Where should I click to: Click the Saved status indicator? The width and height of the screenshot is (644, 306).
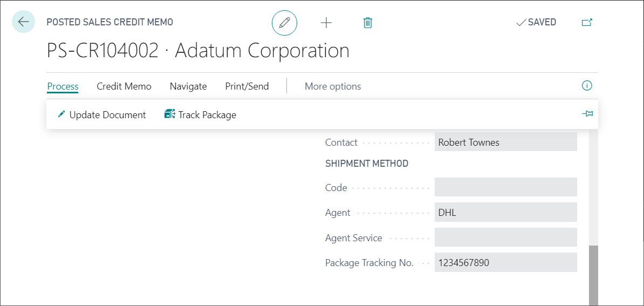[536, 23]
